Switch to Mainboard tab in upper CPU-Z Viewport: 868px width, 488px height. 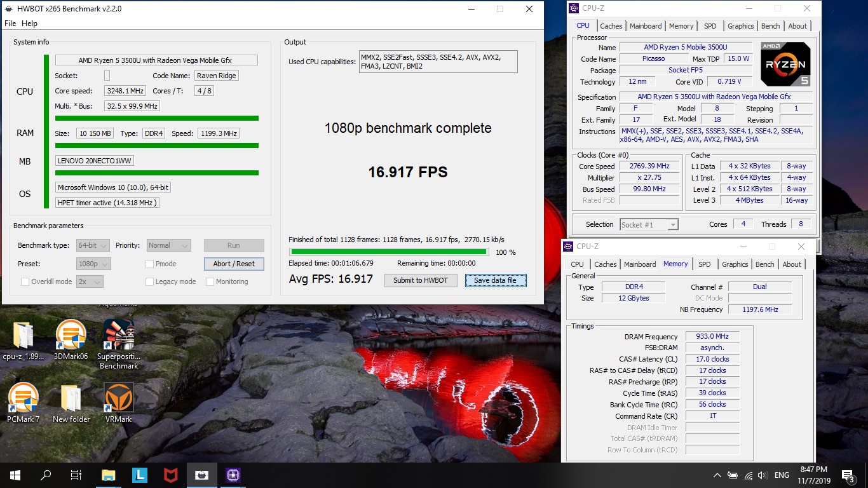(646, 26)
